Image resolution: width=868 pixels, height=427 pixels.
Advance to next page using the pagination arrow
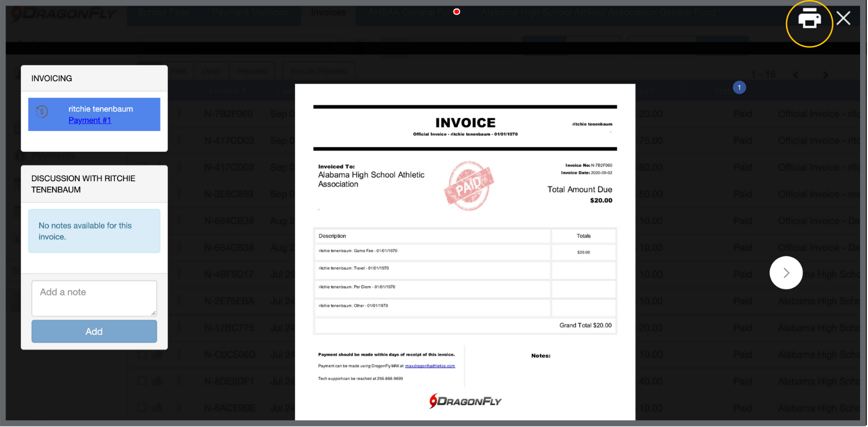(825, 75)
